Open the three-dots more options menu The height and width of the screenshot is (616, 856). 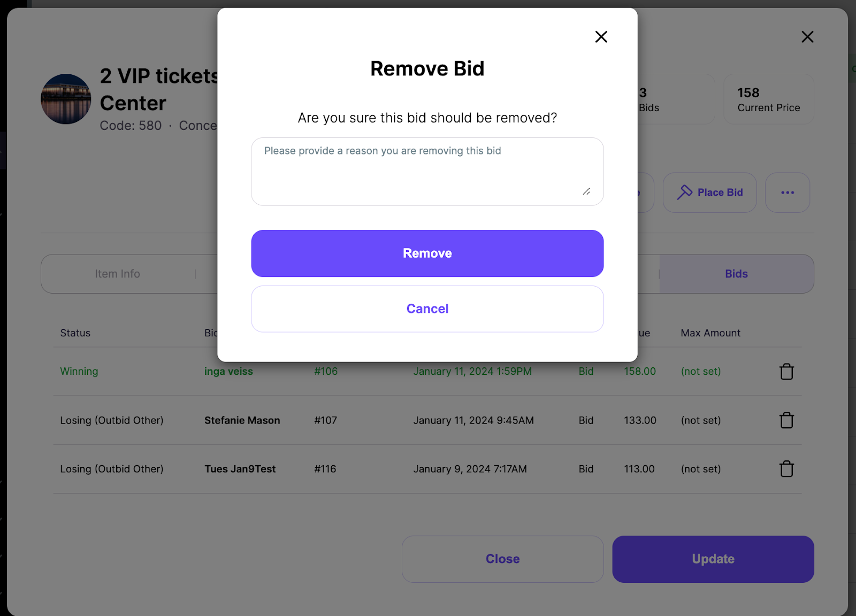tap(788, 192)
